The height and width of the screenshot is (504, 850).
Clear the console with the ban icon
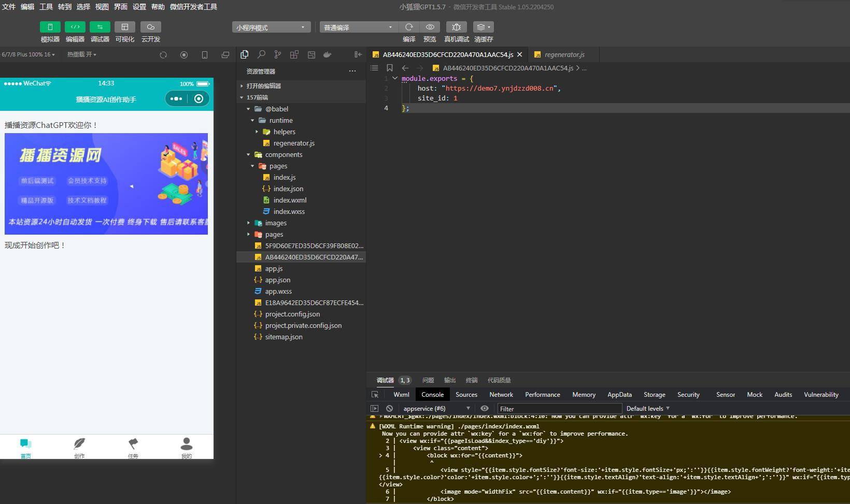point(389,408)
